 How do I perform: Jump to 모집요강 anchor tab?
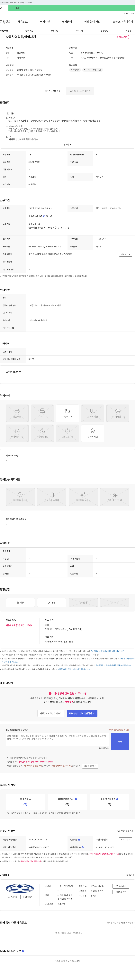click(4, 30)
